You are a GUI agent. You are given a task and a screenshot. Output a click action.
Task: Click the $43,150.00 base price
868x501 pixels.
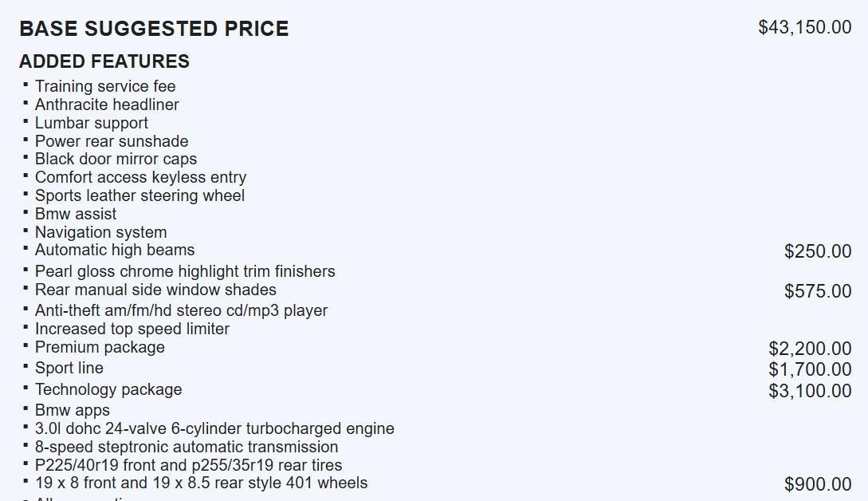point(804,27)
